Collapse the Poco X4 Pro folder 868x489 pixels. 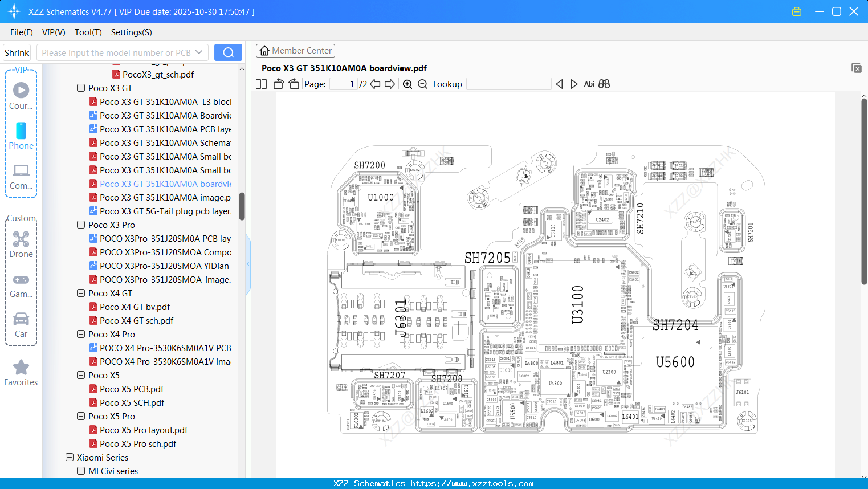click(x=81, y=335)
